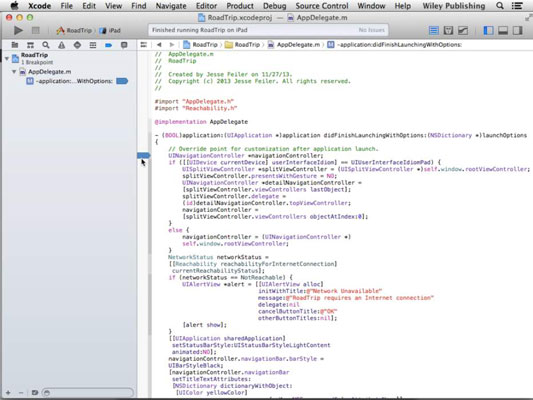Image resolution: width=533 pixels, height=400 pixels.
Task: Open related items menu in jump bar
Action: click(144, 45)
